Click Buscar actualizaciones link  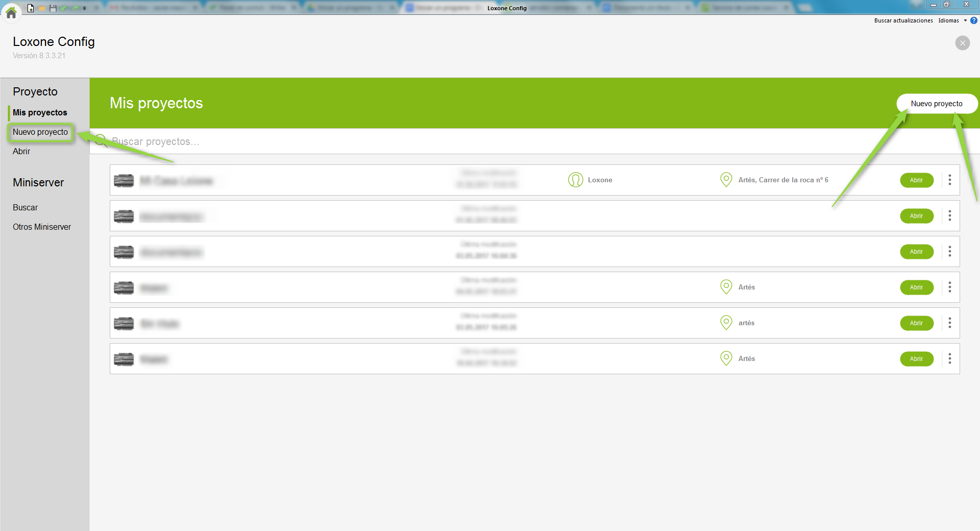click(x=903, y=20)
